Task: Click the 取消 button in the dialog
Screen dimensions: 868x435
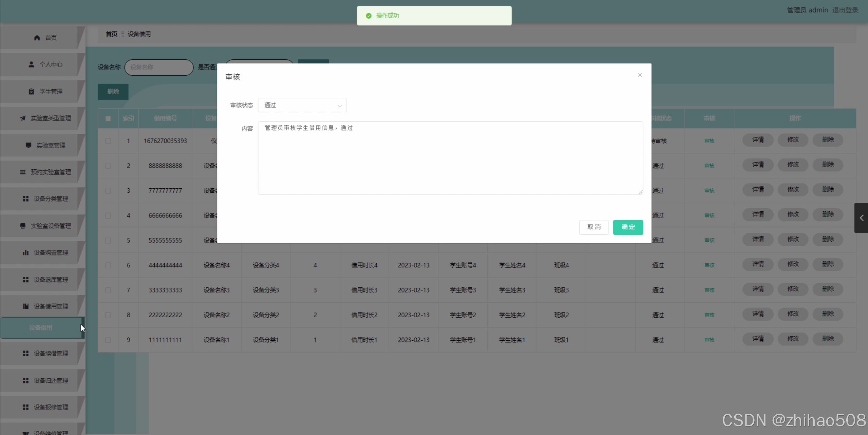Action: pos(593,227)
